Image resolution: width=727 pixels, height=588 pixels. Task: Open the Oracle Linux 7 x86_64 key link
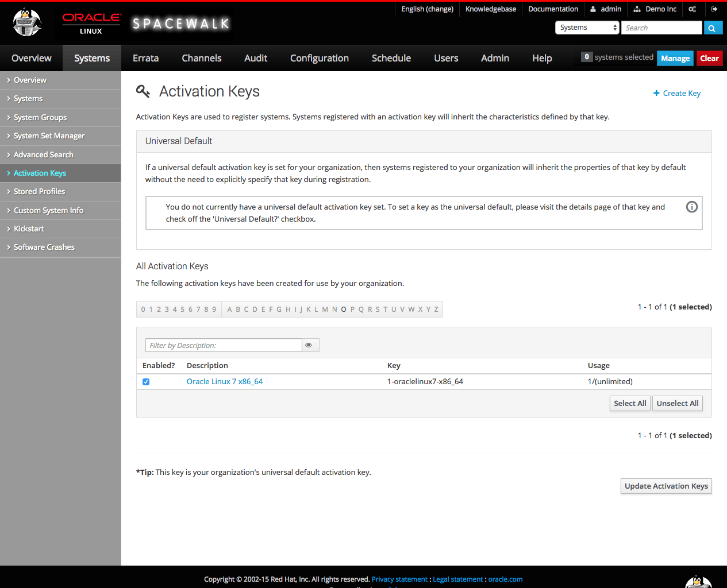click(x=225, y=381)
